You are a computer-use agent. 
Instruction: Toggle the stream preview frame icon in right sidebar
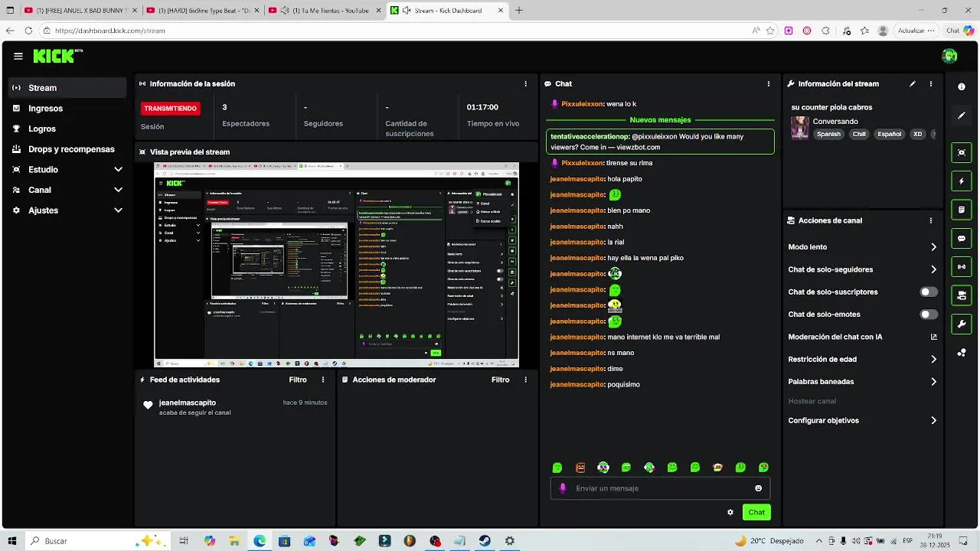[x=962, y=152]
